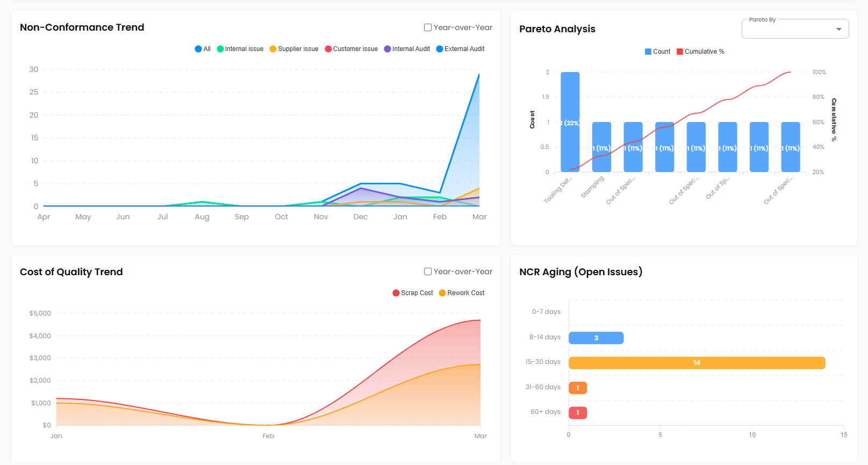Toggle the External Audit legend marker
Viewport: 868px width, 465px height.
pos(440,49)
